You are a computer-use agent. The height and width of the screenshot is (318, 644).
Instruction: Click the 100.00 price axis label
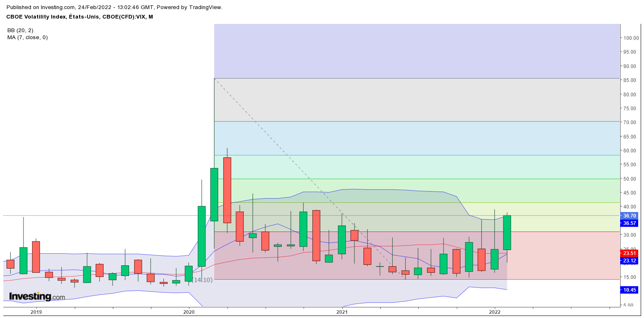[x=631, y=38]
